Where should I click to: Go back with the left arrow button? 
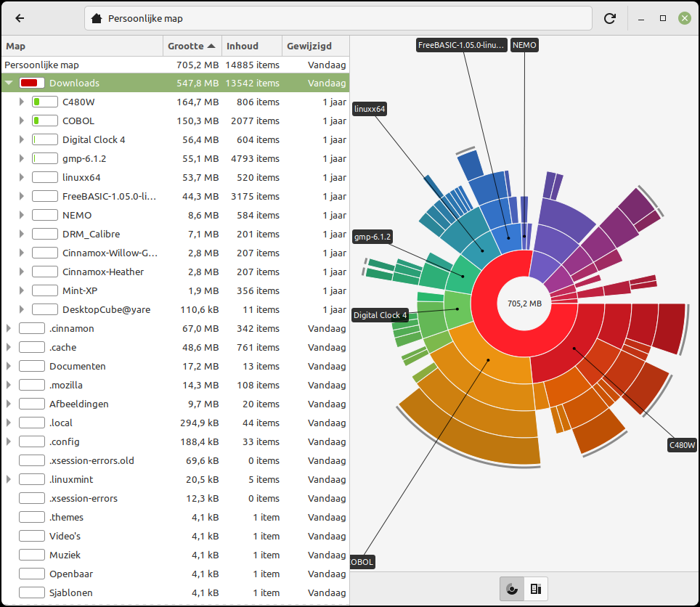pyautogui.click(x=20, y=18)
